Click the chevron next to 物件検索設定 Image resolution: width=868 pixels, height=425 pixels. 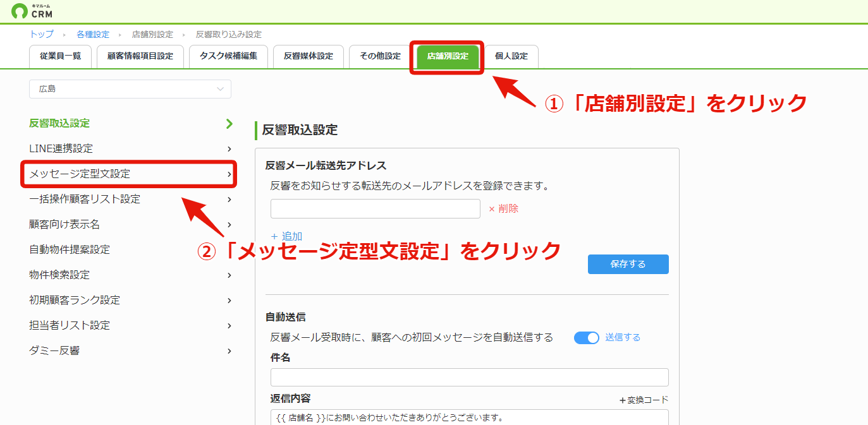(229, 275)
